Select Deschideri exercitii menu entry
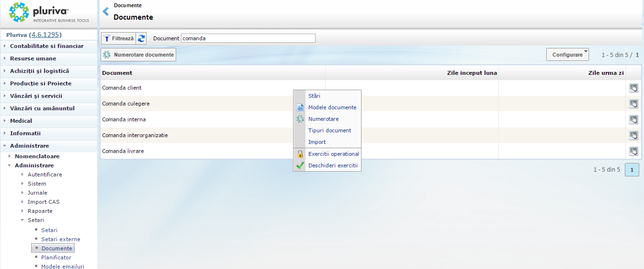Viewport: 644px width, 269px height. 332,165
